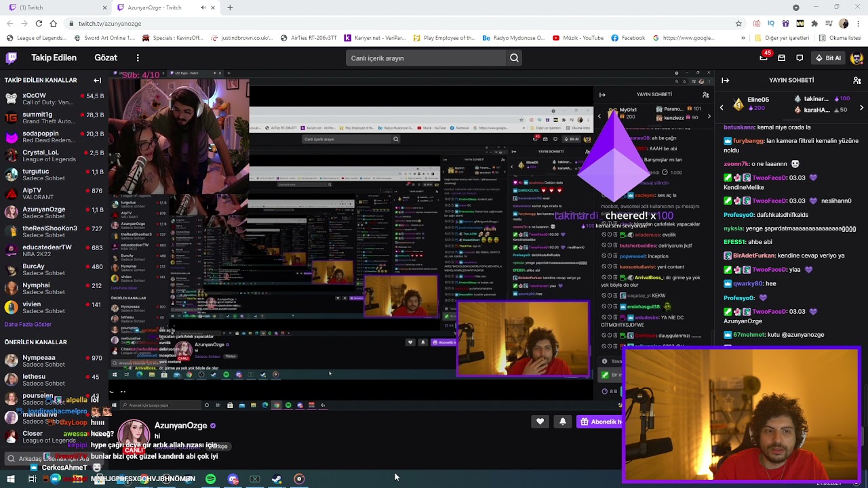Click the Windows Start button
This screenshot has height=488, width=868.
point(10,479)
